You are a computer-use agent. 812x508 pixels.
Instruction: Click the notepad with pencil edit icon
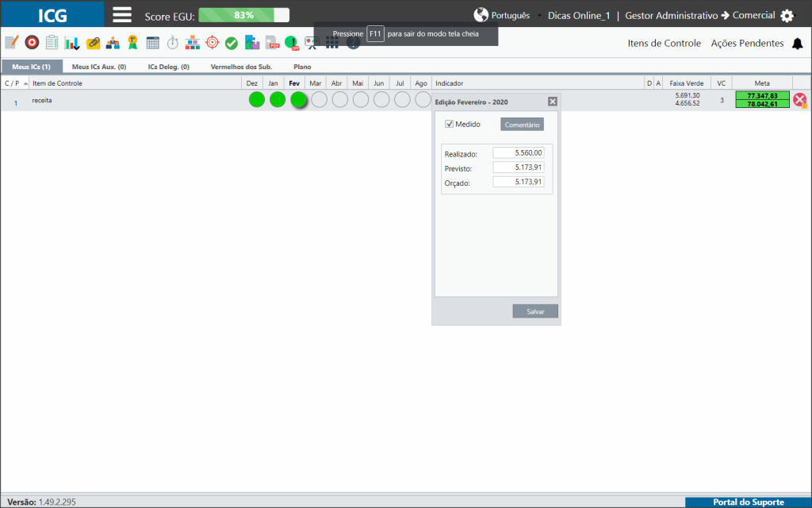[x=11, y=43]
